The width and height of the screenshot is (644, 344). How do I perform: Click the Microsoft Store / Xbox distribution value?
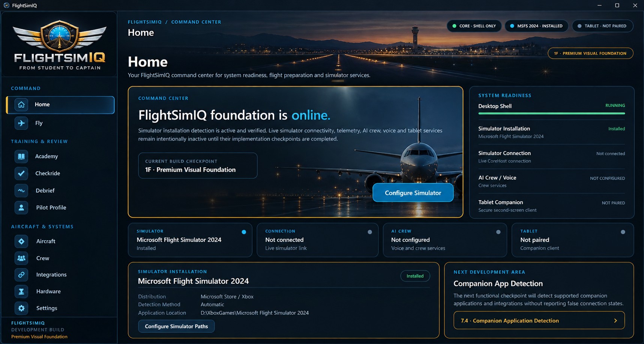(x=227, y=297)
